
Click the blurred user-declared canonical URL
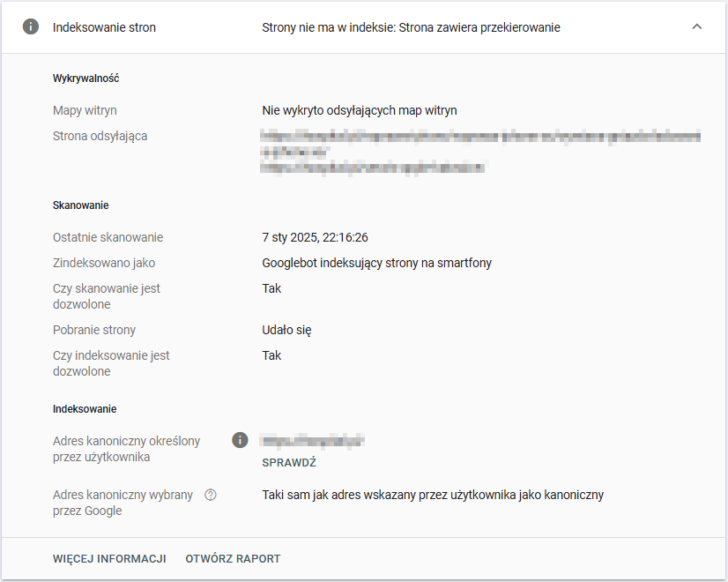coord(314,439)
